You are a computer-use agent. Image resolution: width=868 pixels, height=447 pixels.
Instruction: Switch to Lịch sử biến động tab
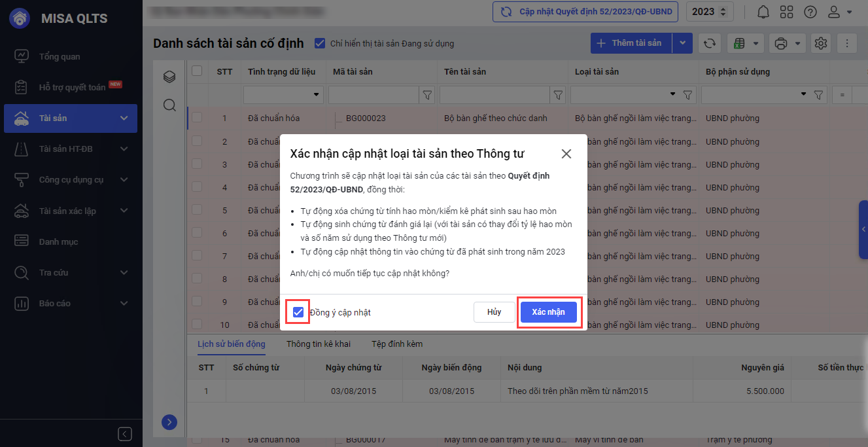coord(232,344)
